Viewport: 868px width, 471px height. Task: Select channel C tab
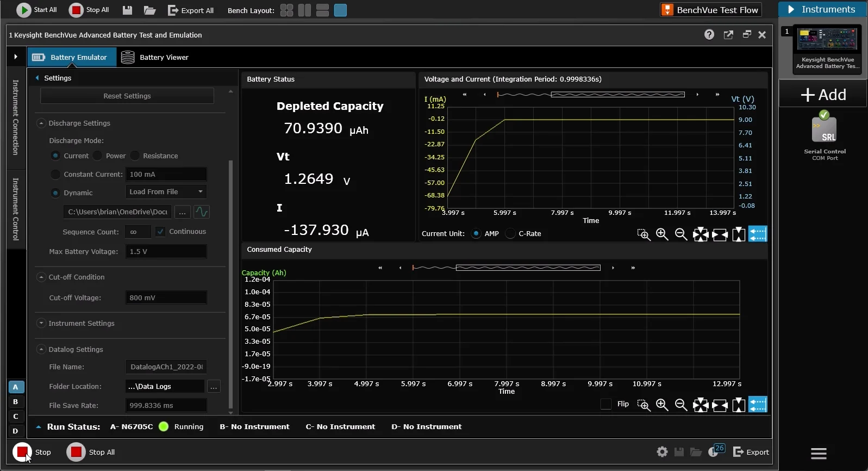click(x=16, y=416)
